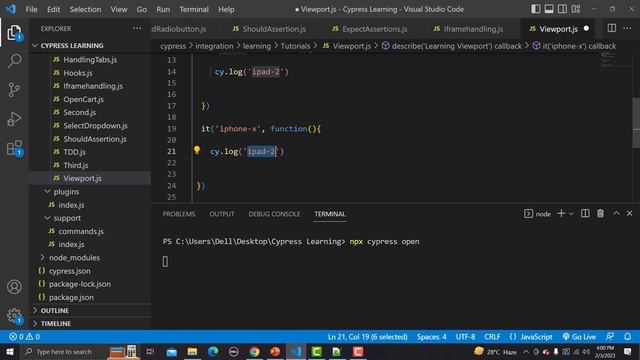Open package.json in the explorer
Viewport: 640px width, 360px height.
click(71, 297)
